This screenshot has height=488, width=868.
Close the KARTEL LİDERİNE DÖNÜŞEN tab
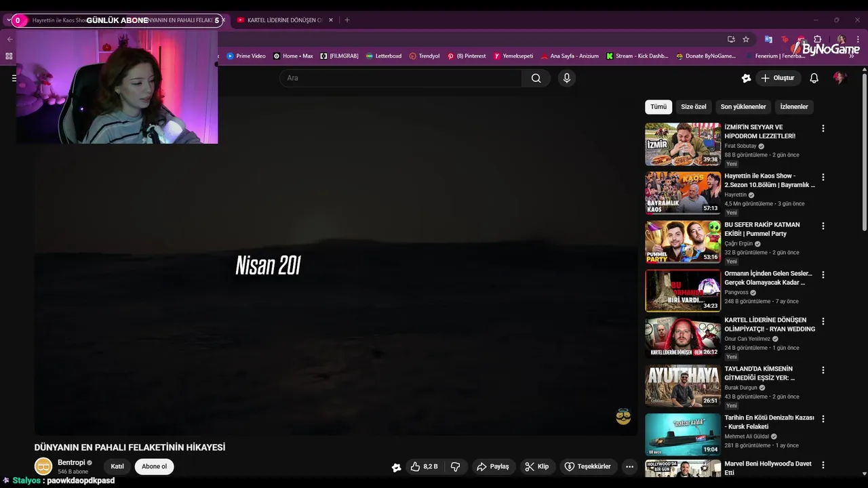(x=331, y=20)
